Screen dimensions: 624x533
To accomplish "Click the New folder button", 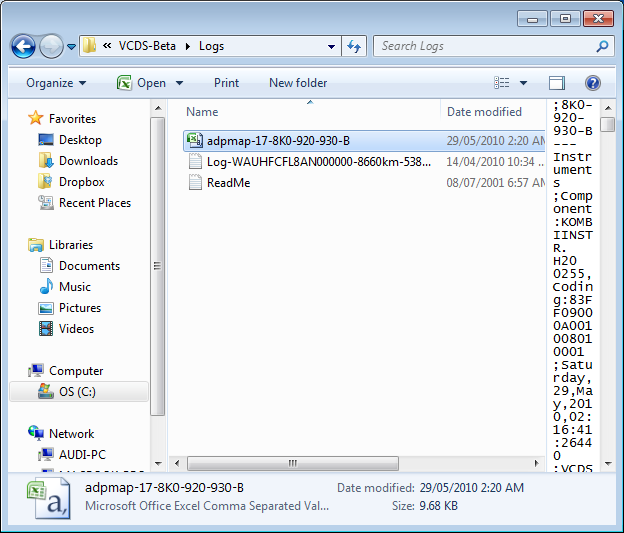I will coord(298,83).
